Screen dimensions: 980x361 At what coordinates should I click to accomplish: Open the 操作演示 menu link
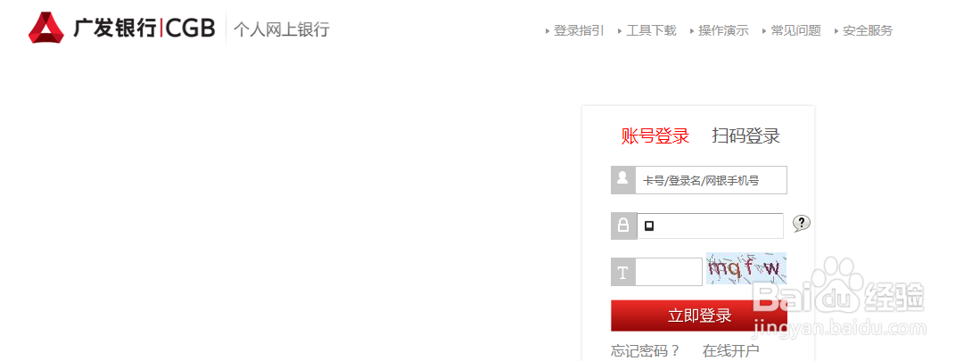click(x=723, y=30)
